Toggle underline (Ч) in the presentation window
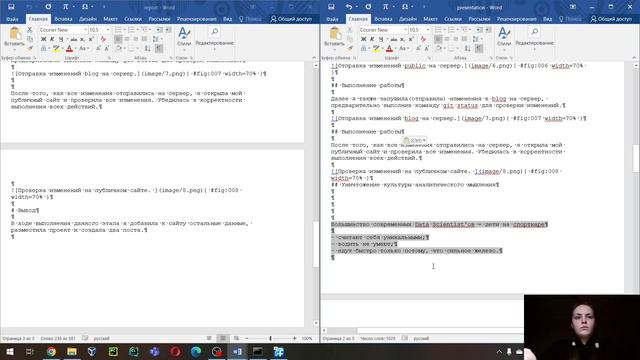This screenshot has height=360, width=640. (381, 39)
